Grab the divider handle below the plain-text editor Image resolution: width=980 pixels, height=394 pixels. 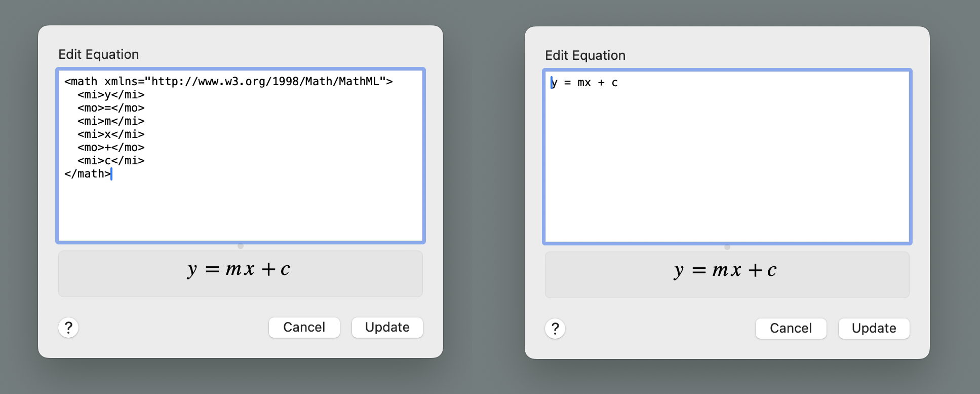(727, 247)
